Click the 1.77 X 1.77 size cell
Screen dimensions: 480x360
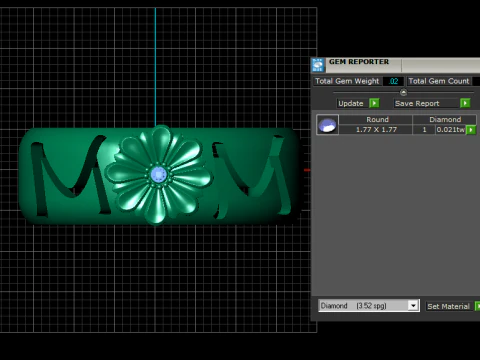(376, 130)
